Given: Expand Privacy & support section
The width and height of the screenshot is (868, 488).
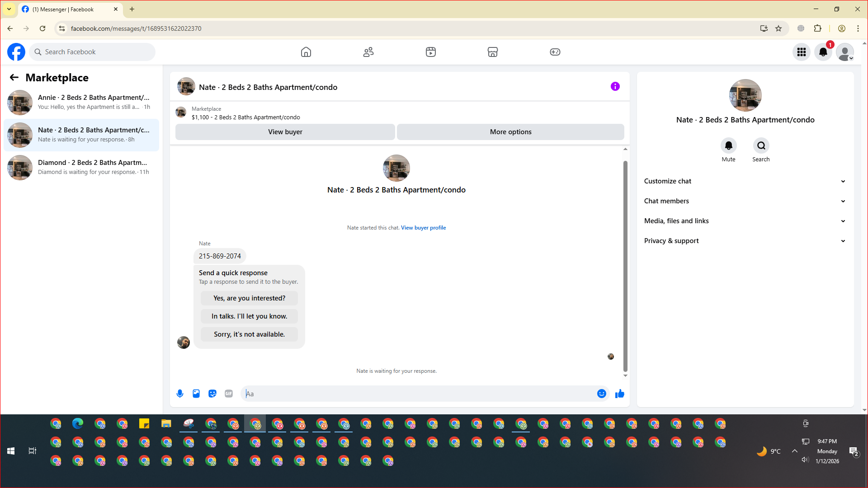Looking at the screenshot, I should click(745, 241).
